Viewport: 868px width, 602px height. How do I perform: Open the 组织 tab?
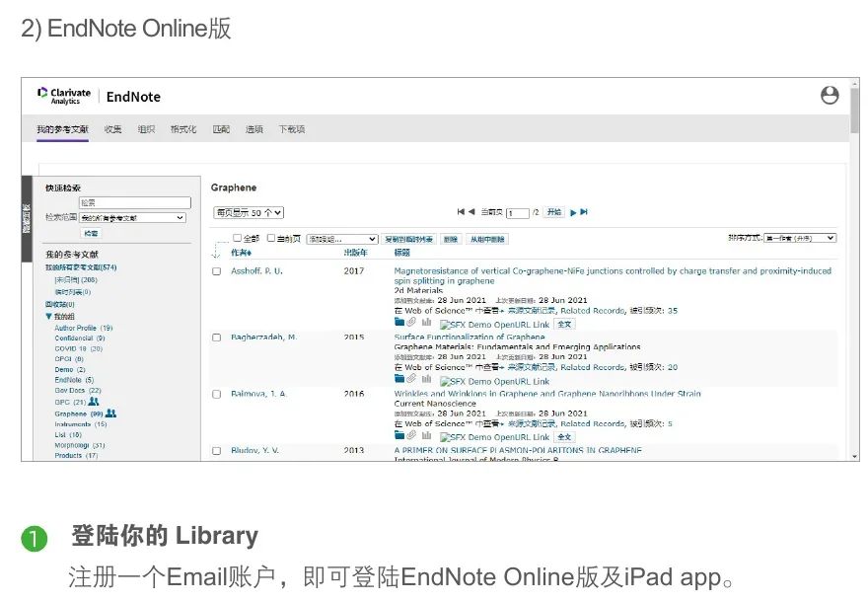click(146, 129)
